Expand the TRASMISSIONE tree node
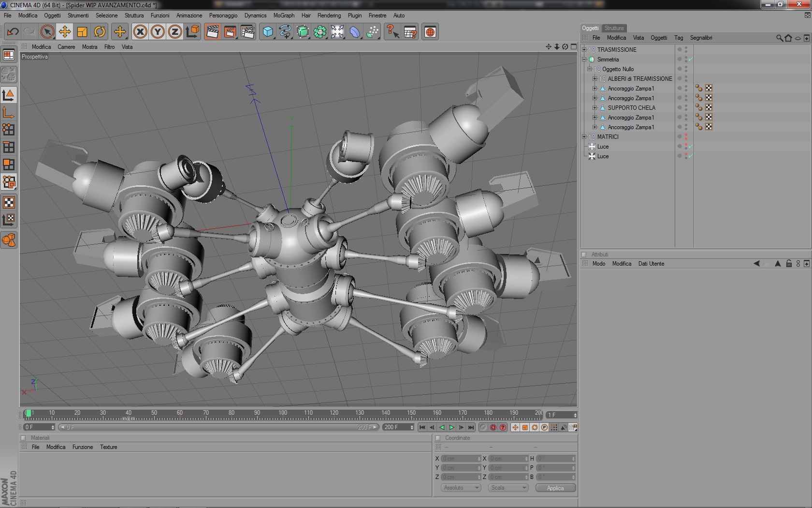The height and width of the screenshot is (508, 812). coord(584,50)
